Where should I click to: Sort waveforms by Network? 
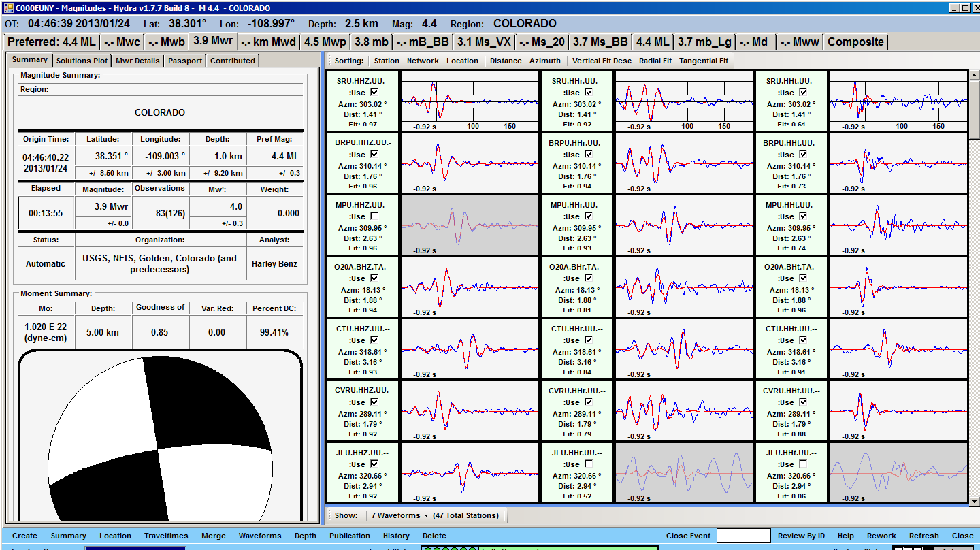click(423, 61)
